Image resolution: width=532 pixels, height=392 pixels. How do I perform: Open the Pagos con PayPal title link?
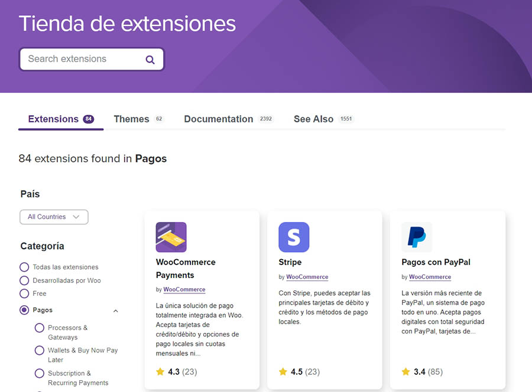436,262
